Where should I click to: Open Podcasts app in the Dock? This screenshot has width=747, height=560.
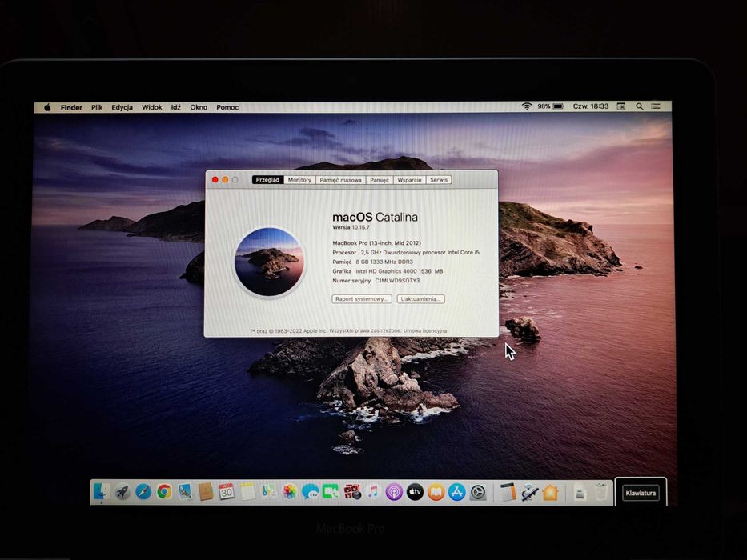[394, 492]
